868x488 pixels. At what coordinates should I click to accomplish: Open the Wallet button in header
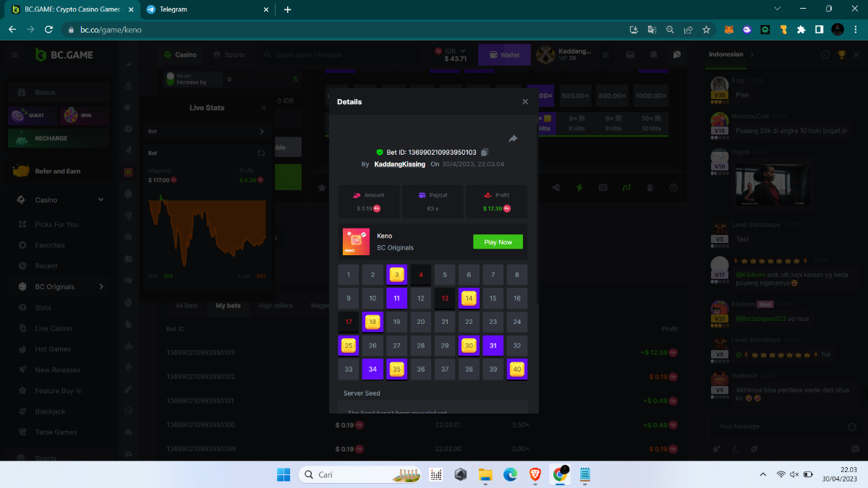(x=503, y=55)
